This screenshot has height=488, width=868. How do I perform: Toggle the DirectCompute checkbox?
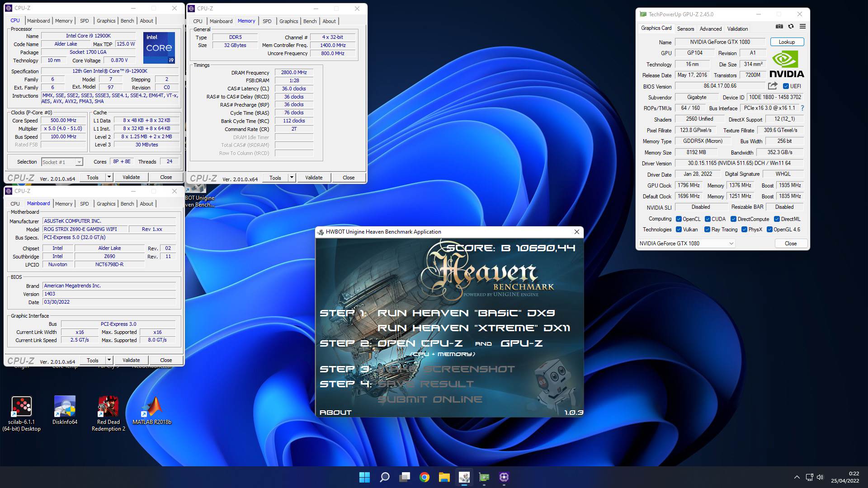coord(733,219)
